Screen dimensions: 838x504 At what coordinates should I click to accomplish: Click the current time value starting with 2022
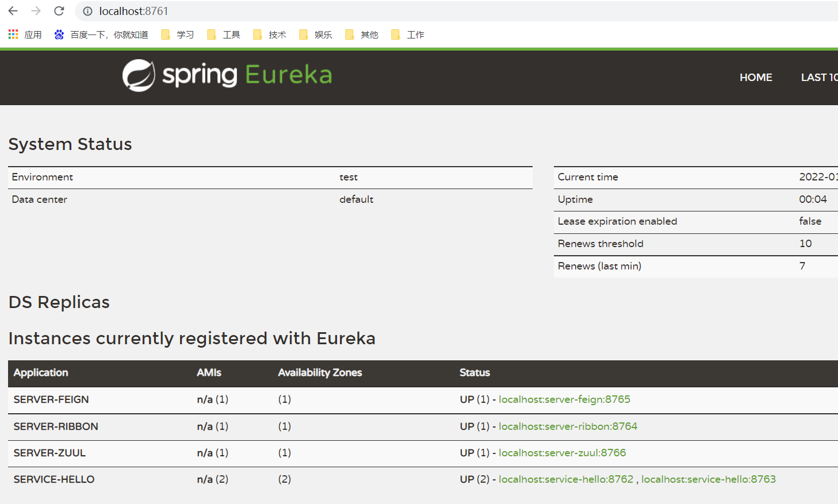click(x=818, y=177)
